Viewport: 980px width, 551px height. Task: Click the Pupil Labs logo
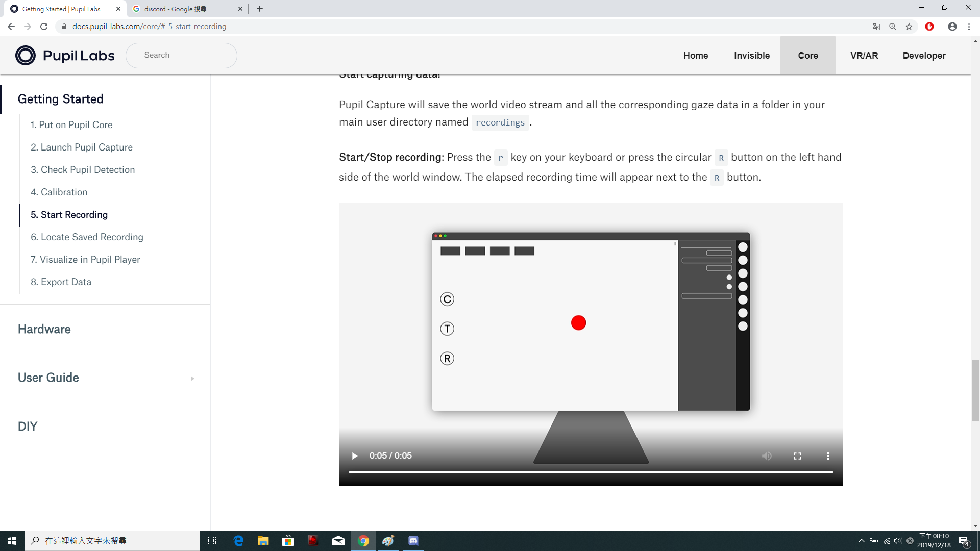coord(65,55)
